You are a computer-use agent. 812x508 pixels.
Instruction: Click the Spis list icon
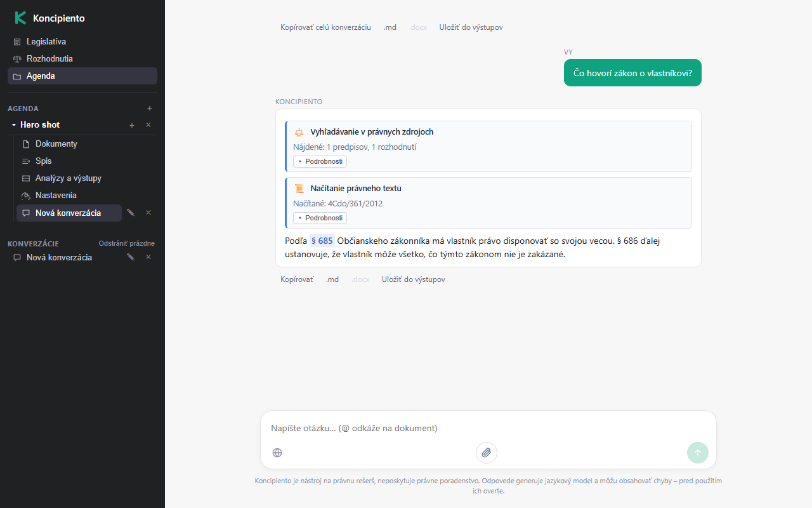click(x=26, y=161)
